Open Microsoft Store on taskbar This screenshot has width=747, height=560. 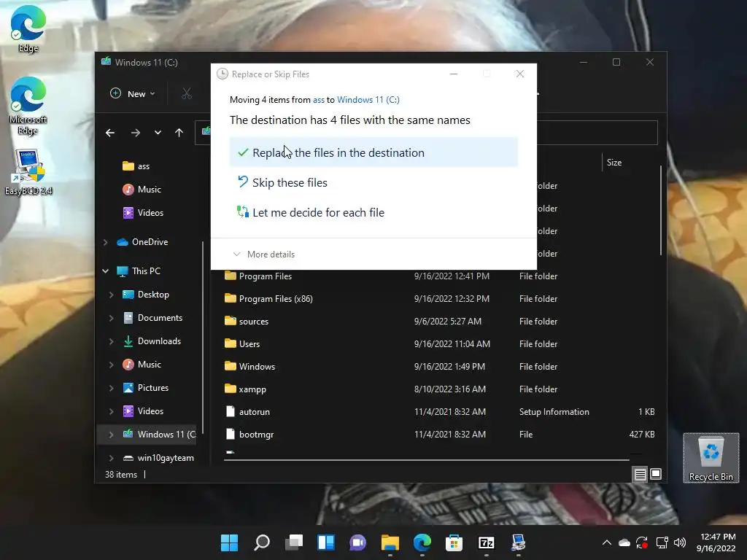point(454,542)
